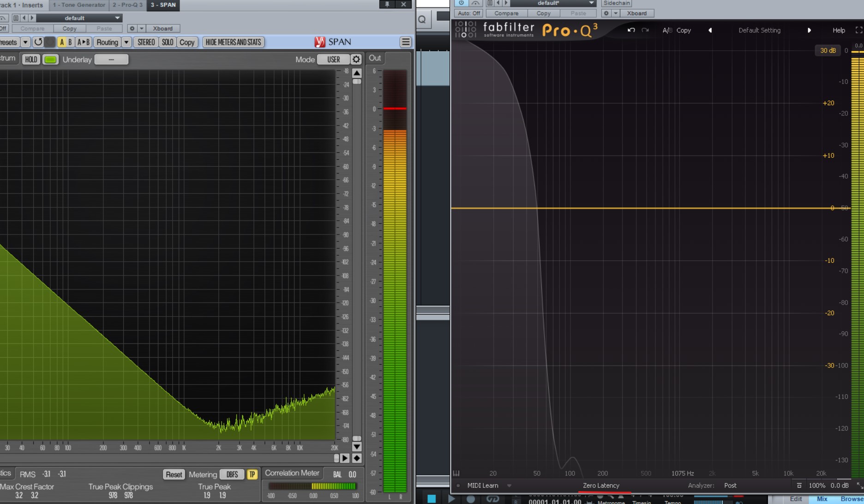Expand MIDI Learn dropdown arrow
This screenshot has height=504, width=864.
(x=509, y=486)
